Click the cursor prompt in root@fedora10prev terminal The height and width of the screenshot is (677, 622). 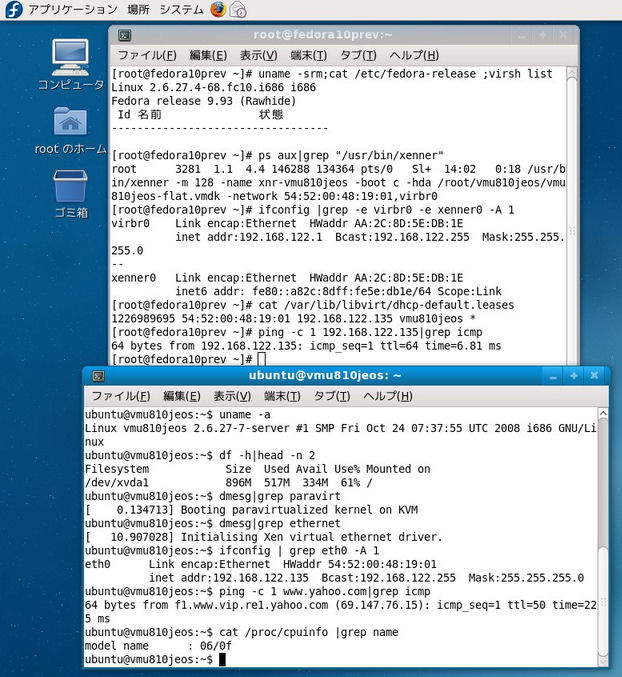[262, 359]
